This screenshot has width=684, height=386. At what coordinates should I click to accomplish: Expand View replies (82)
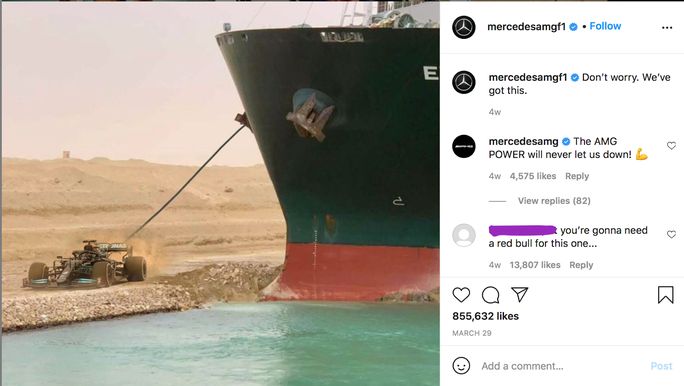click(554, 201)
